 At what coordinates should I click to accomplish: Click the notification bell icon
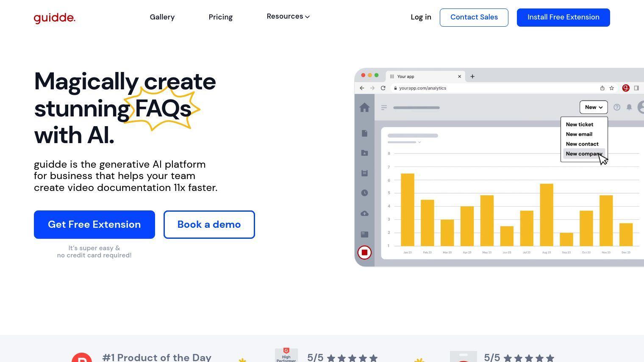tap(629, 107)
